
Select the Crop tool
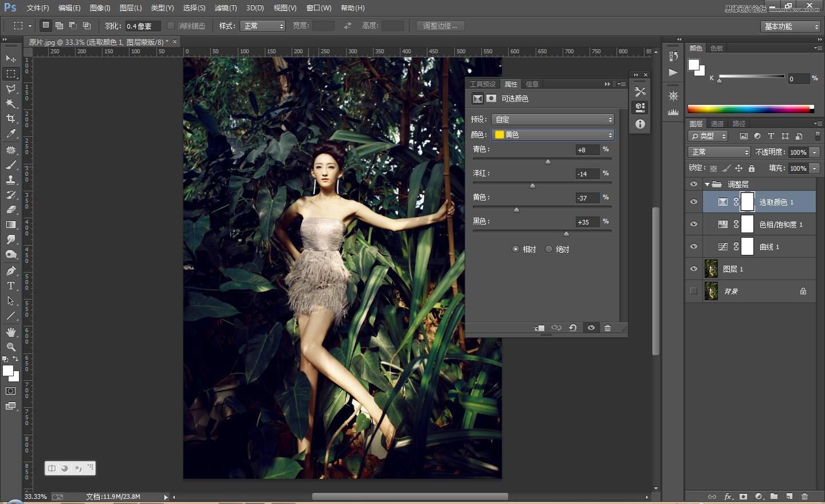click(x=10, y=119)
